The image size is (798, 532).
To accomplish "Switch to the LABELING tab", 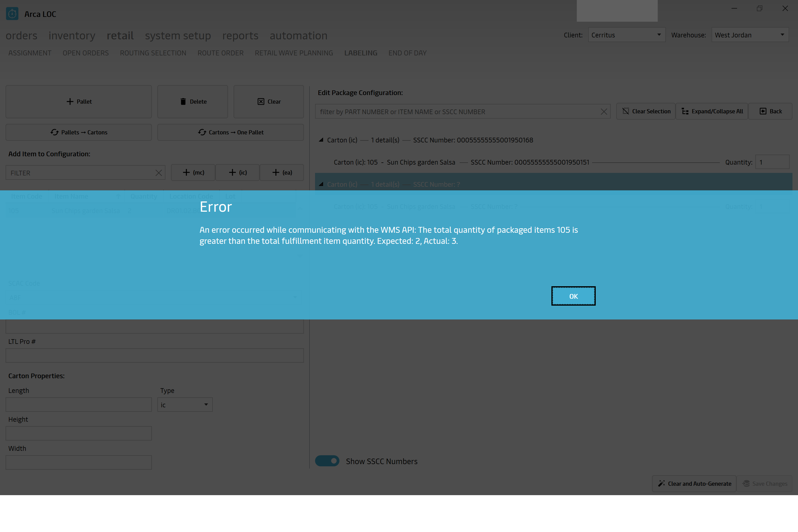I will click(x=361, y=53).
